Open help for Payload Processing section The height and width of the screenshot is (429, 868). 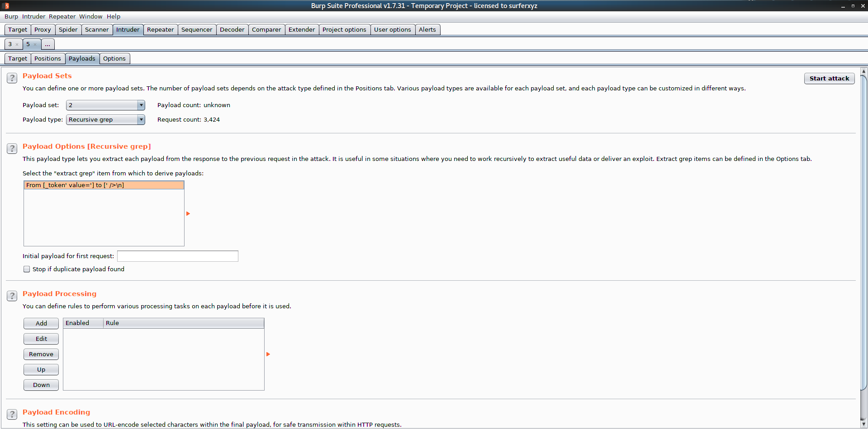tap(12, 296)
